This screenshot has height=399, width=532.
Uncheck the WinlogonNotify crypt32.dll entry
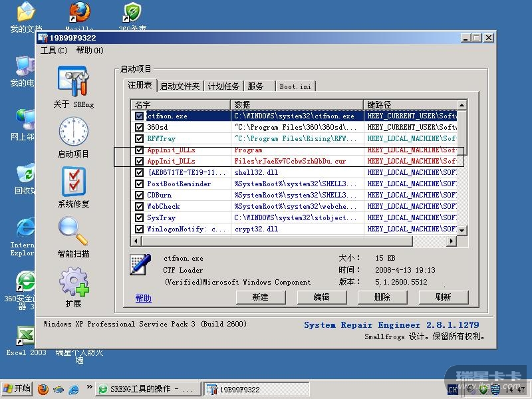[x=139, y=229]
